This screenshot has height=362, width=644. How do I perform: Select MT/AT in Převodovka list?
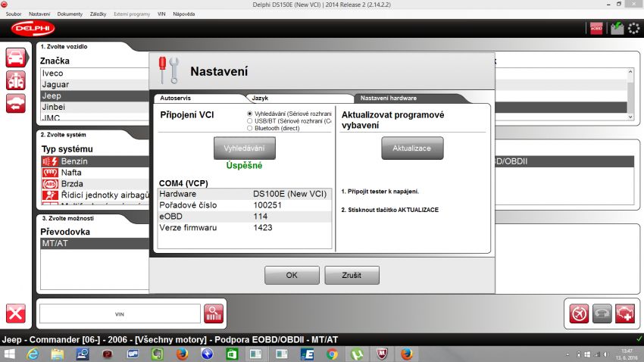pyautogui.click(x=95, y=243)
